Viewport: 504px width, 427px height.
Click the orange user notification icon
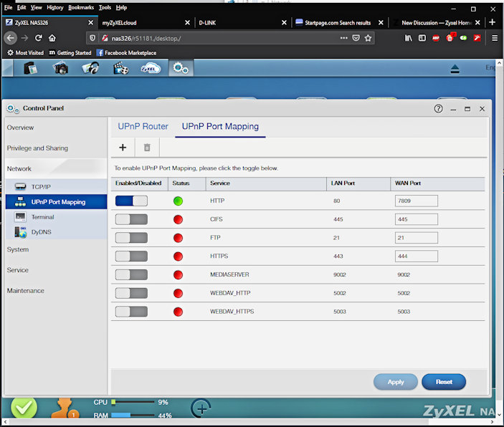click(x=65, y=408)
